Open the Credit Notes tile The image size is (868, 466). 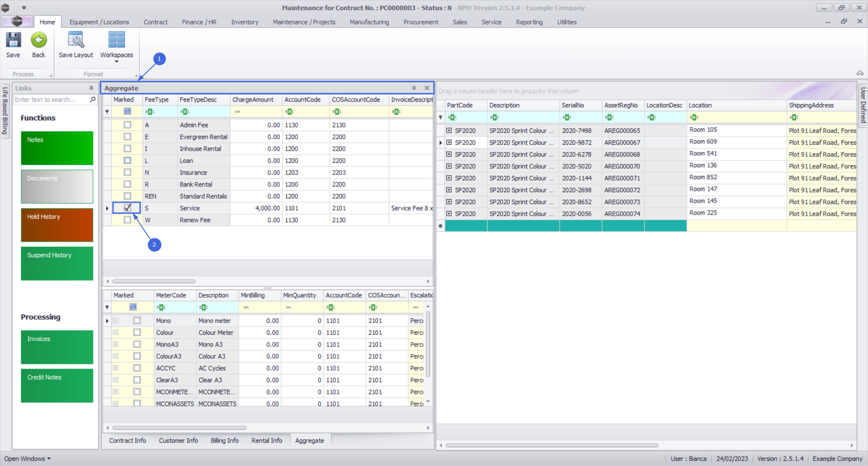[57, 385]
